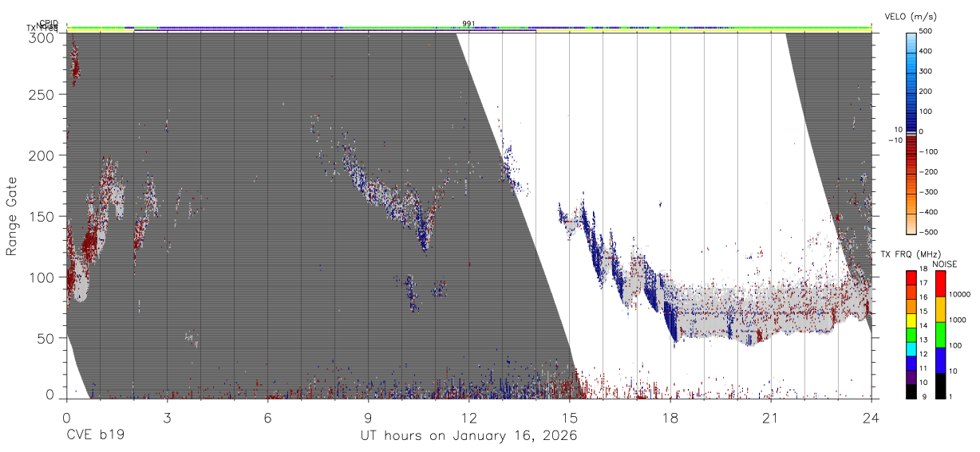Click the '400' label on the VELO scale

click(926, 51)
